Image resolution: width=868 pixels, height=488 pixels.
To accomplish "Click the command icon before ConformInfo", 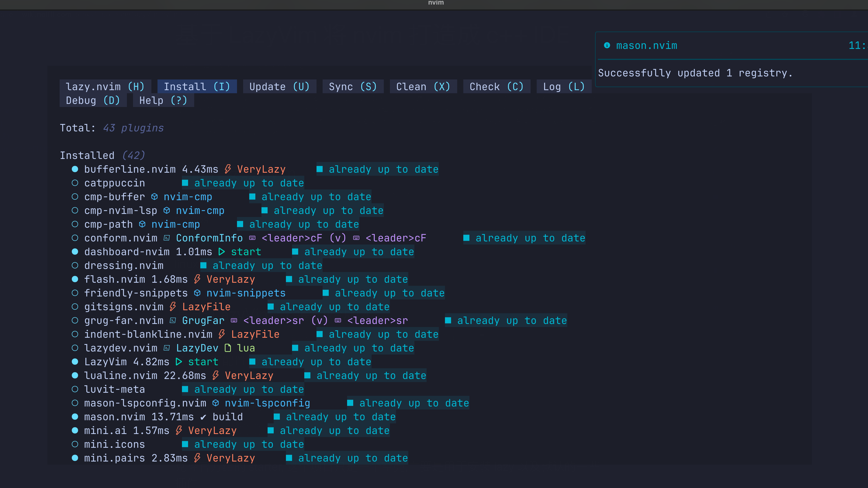I will [x=166, y=238].
